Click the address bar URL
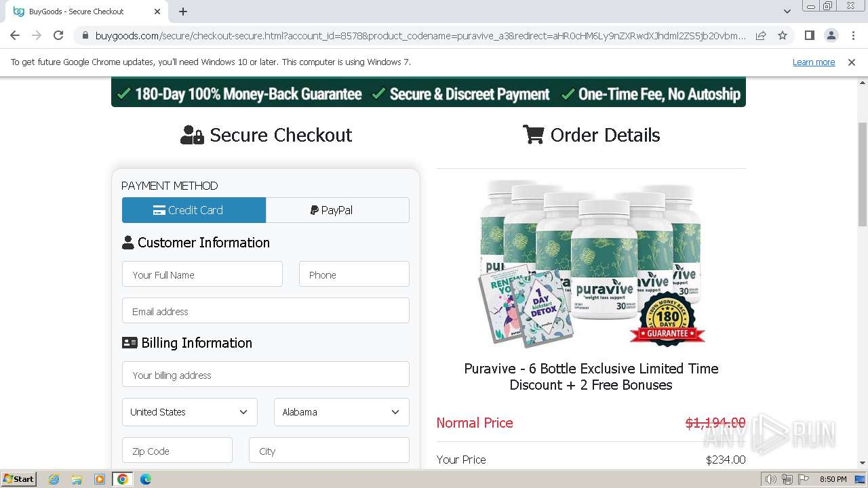 pyautogui.click(x=420, y=35)
